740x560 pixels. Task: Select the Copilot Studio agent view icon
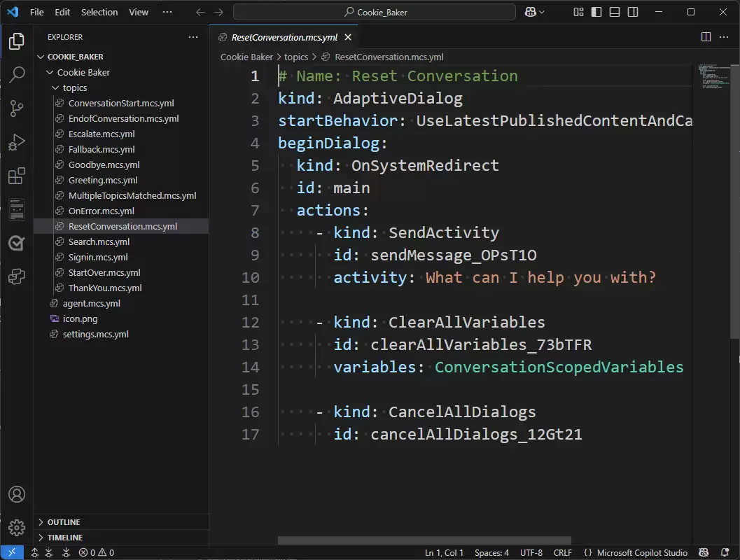pyautogui.click(x=18, y=243)
